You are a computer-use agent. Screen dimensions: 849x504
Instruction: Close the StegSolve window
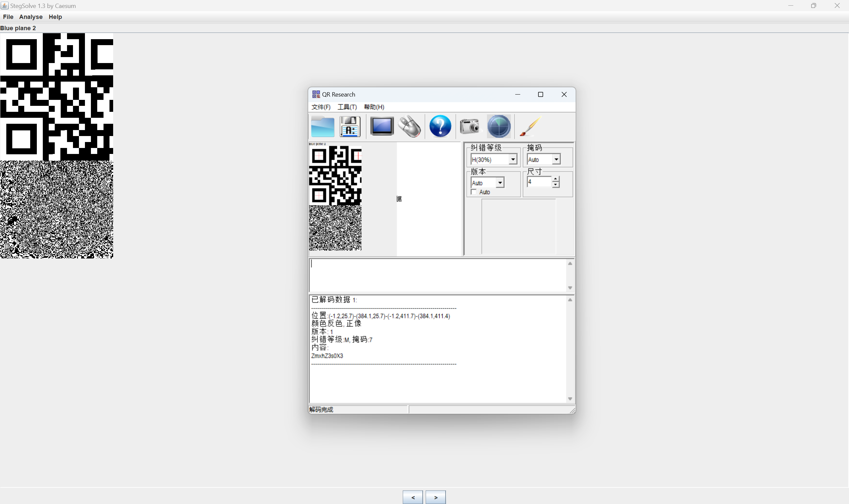click(837, 5)
